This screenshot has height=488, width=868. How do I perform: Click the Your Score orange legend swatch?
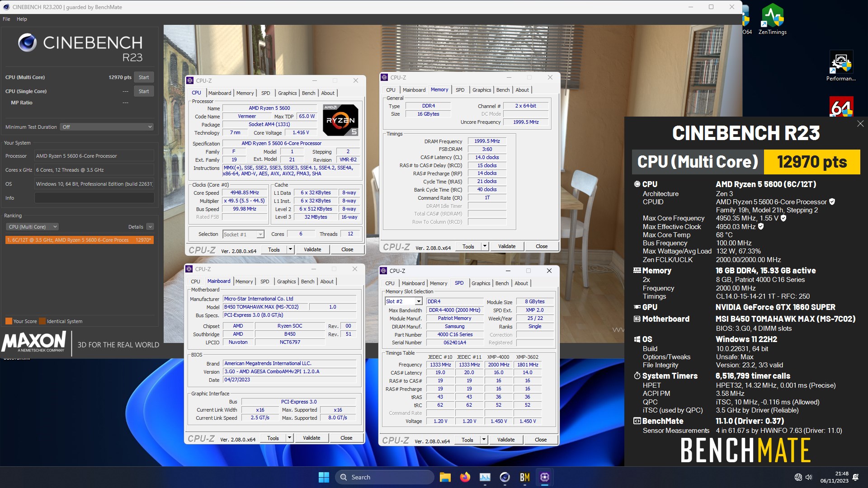(9, 321)
